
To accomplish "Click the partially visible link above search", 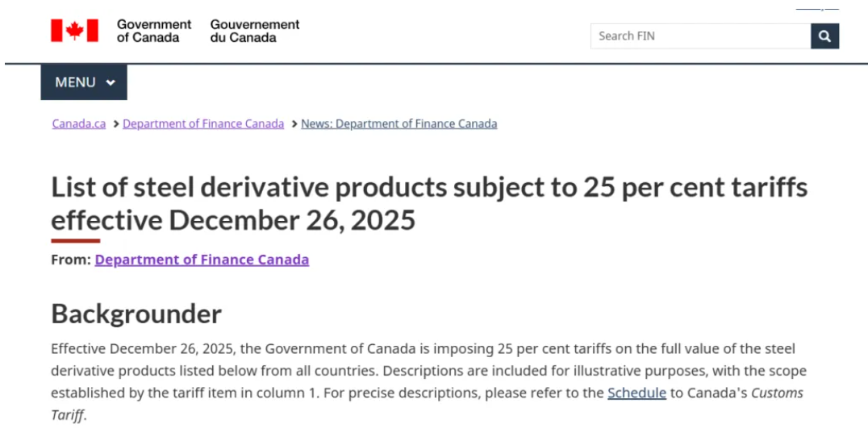I will pos(816,8).
